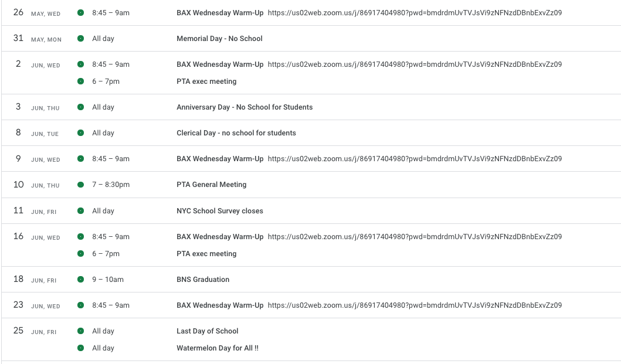This screenshot has height=364, width=621.
Task: Click the date number 10 for June
Action: pos(18,185)
